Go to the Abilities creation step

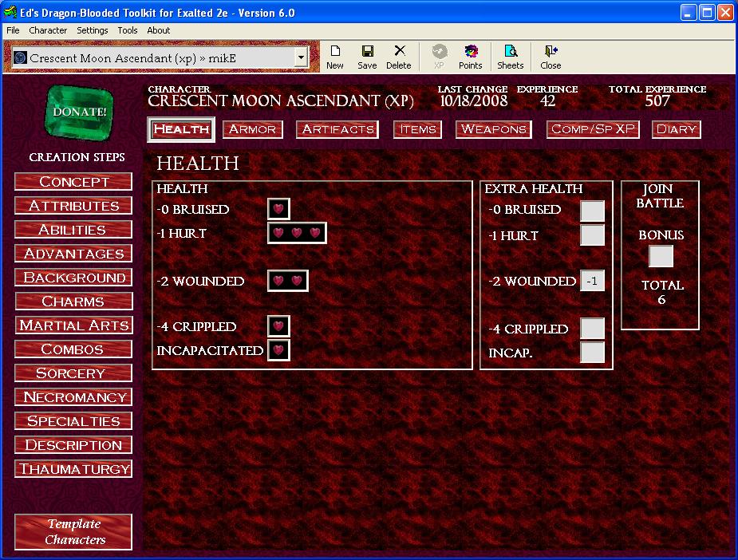(x=73, y=230)
